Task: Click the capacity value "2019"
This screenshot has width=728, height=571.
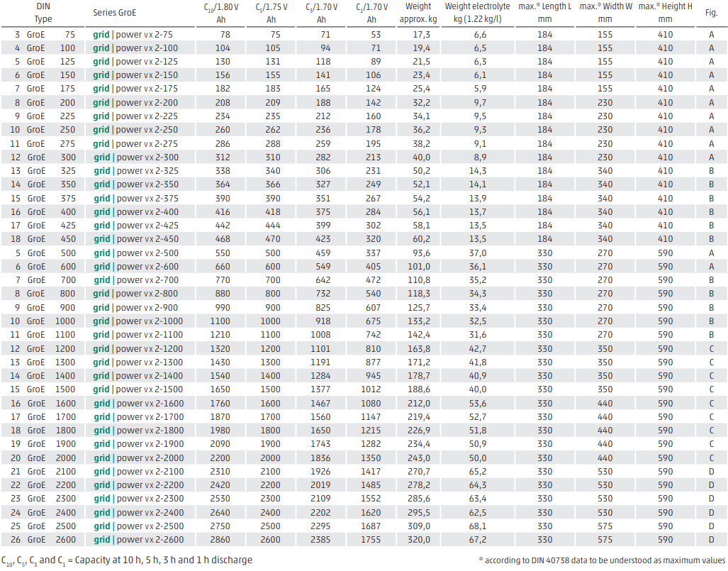Action: click(x=320, y=485)
